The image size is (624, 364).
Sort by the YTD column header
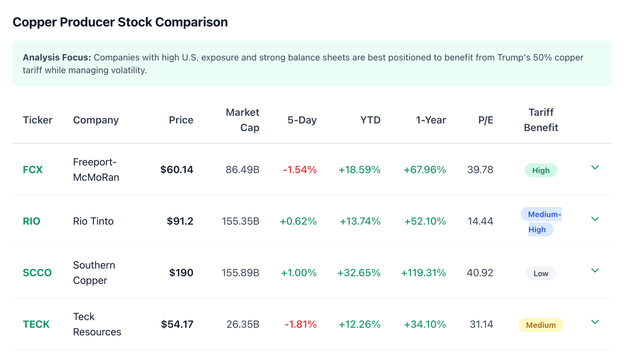click(x=370, y=120)
